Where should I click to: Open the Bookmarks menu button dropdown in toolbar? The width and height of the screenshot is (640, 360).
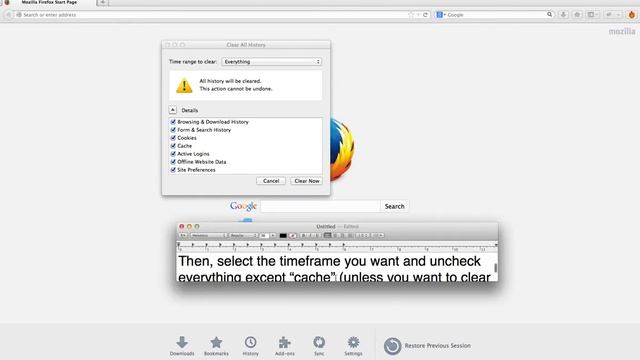pos(593,15)
